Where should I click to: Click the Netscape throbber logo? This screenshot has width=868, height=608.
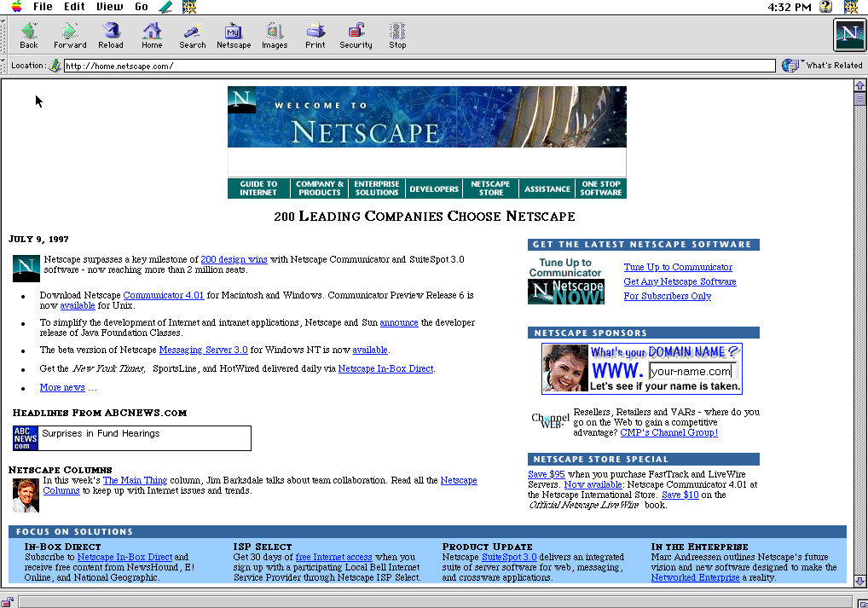848,35
